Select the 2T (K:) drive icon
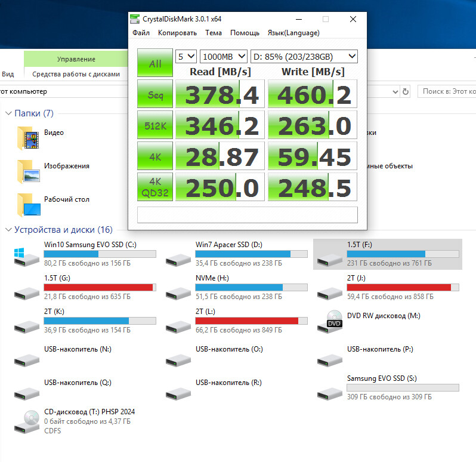This screenshot has height=462, width=476. pyautogui.click(x=26, y=327)
